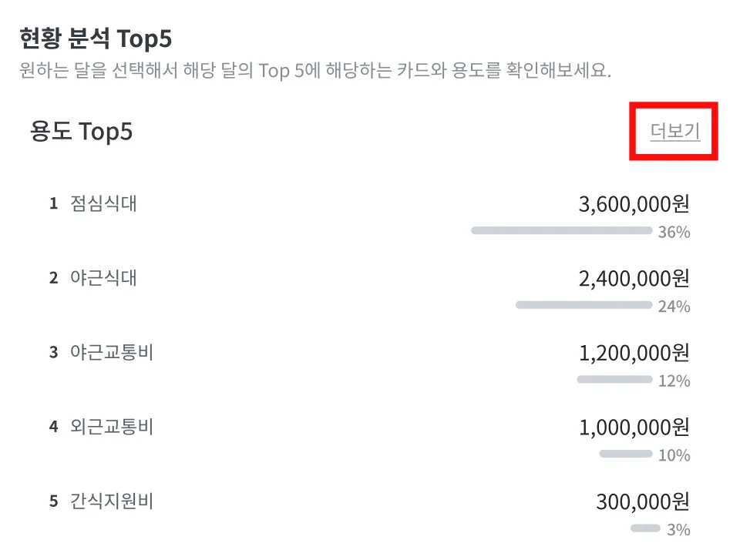750x560 pixels.
Task: Click the 300,000원 amount
Action: (x=642, y=501)
